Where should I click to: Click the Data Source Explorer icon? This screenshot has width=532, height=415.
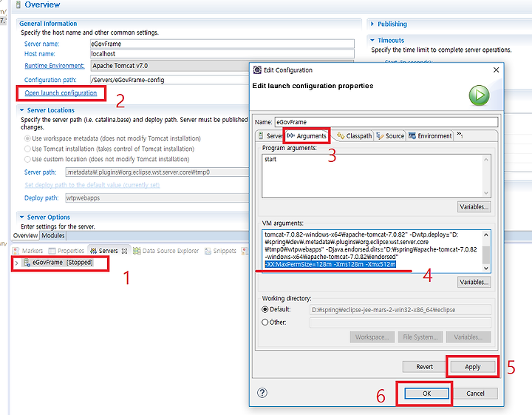coord(137,251)
